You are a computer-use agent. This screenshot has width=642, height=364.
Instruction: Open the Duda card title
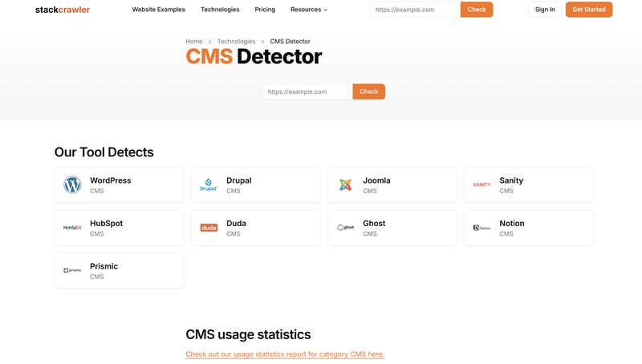[236, 224]
